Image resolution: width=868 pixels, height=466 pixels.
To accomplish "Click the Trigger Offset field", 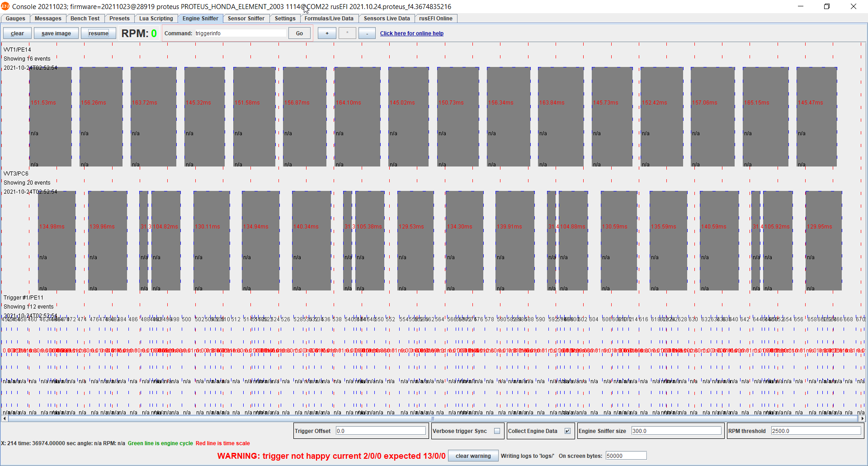I will (381, 431).
